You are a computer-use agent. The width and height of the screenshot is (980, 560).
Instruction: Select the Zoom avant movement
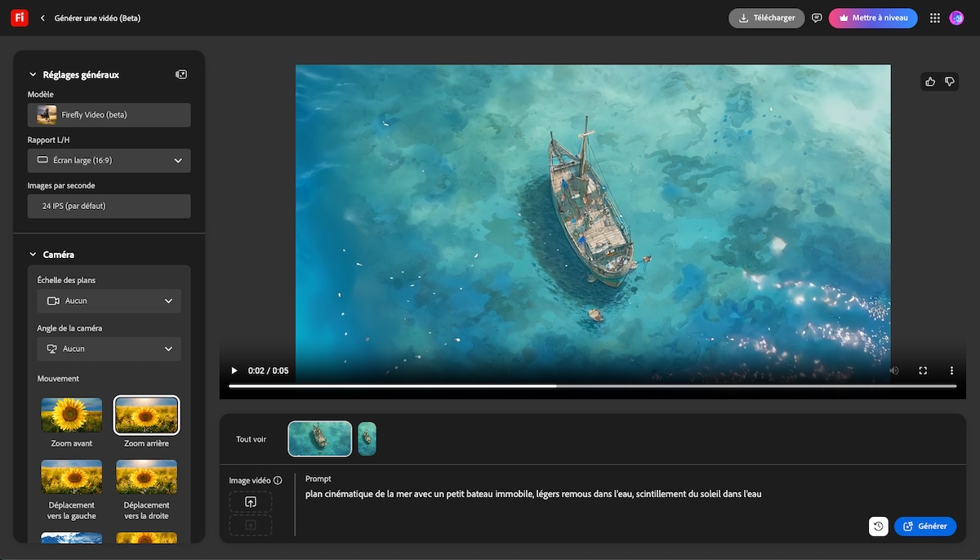coord(72,416)
